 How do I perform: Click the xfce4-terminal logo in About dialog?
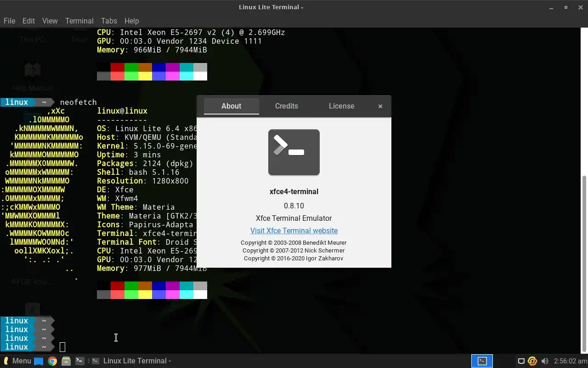click(x=294, y=152)
